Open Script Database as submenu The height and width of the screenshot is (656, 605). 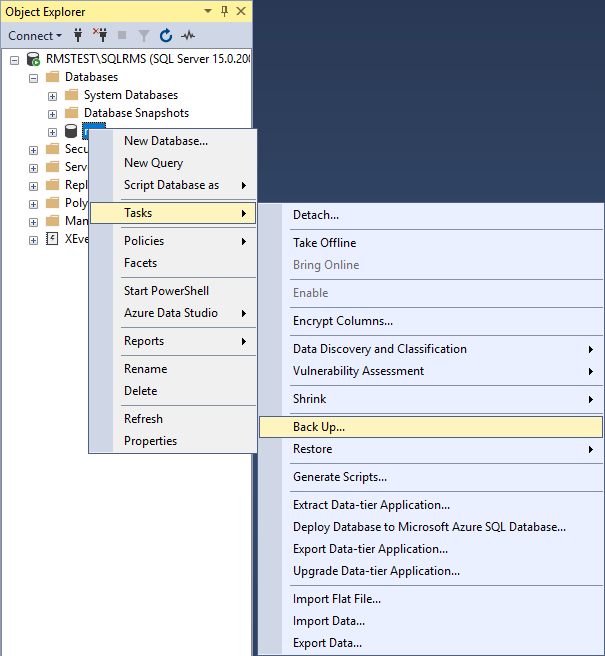pyautogui.click(x=173, y=185)
